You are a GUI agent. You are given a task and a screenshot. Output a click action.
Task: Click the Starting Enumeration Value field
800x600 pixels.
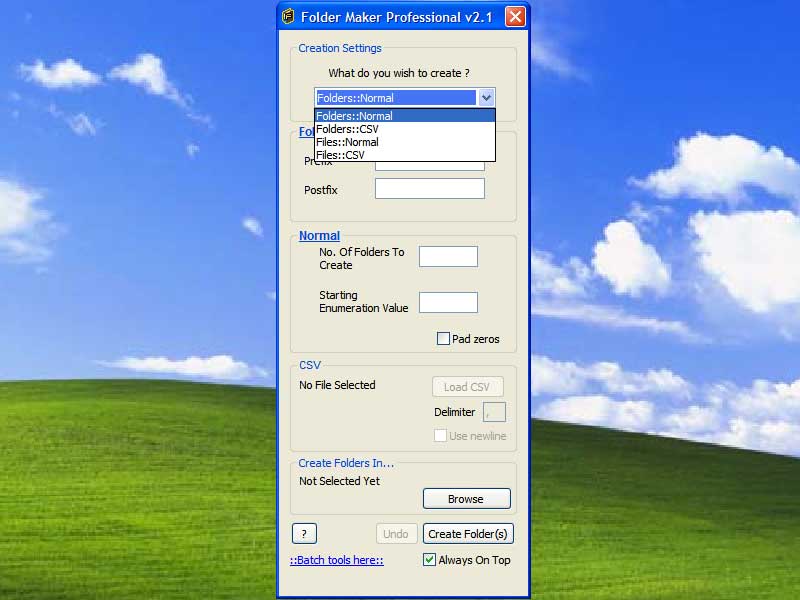(448, 302)
